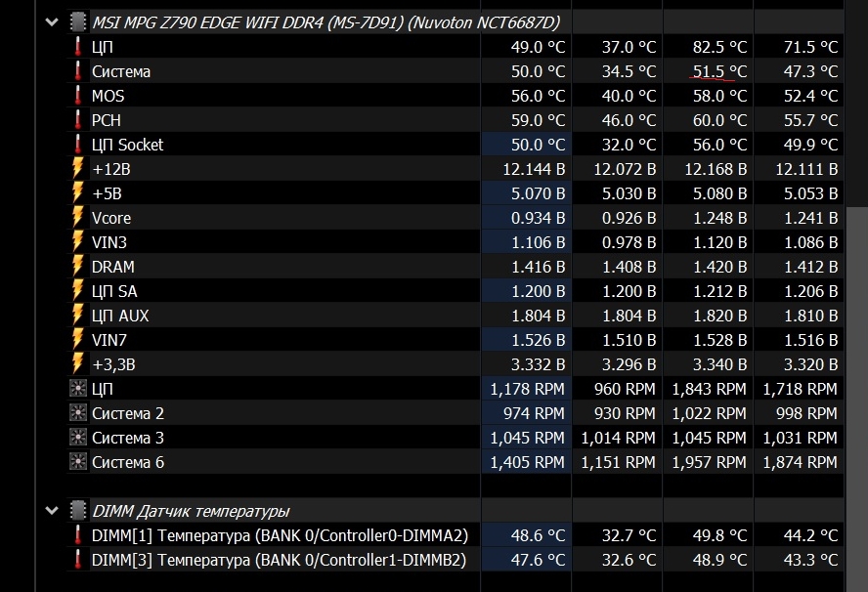Select the MOS temperature row
The image size is (868, 592).
pyautogui.click(x=456, y=95)
